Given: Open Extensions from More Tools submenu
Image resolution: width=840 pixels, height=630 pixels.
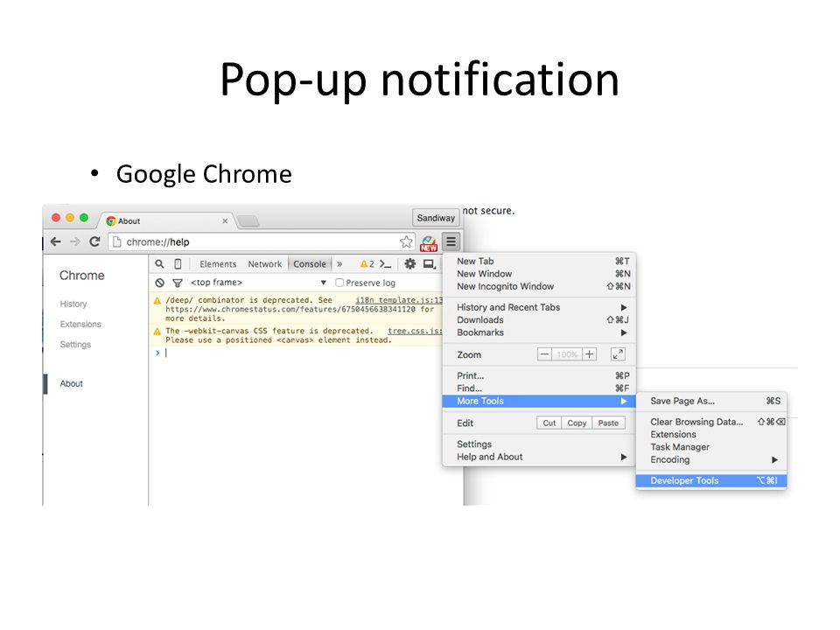Looking at the screenshot, I should pos(711,434).
